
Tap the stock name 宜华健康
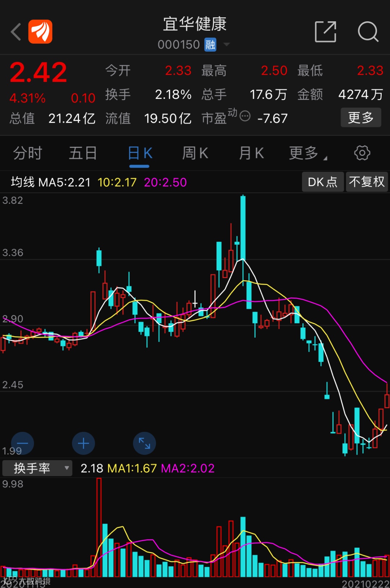(x=195, y=24)
